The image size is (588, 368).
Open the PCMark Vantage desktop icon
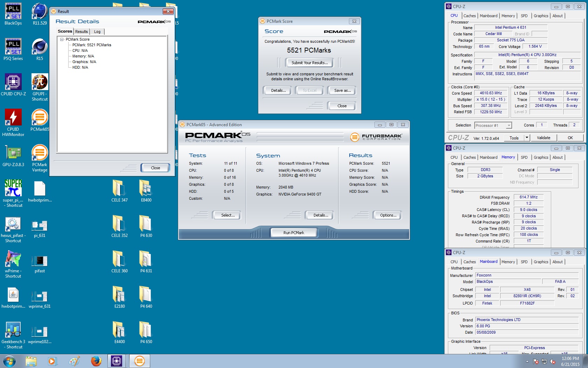pyautogui.click(x=40, y=158)
